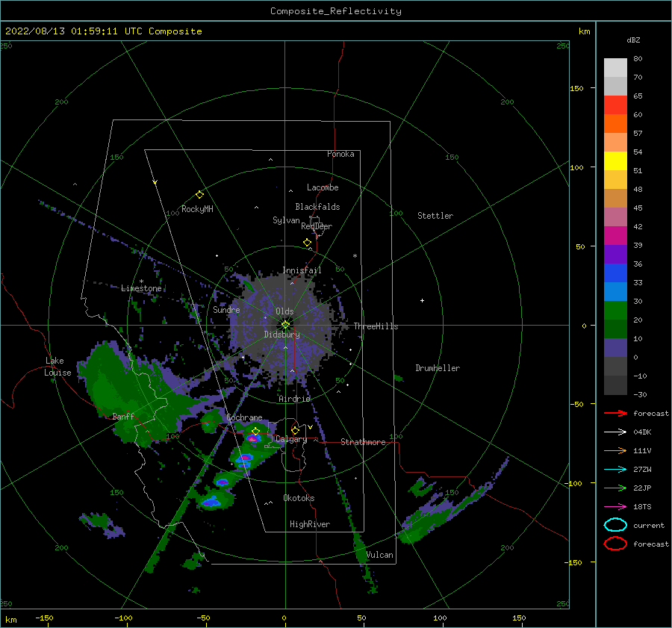Click the Olds label
Viewport: 672px width, 628px height.
[x=284, y=311]
